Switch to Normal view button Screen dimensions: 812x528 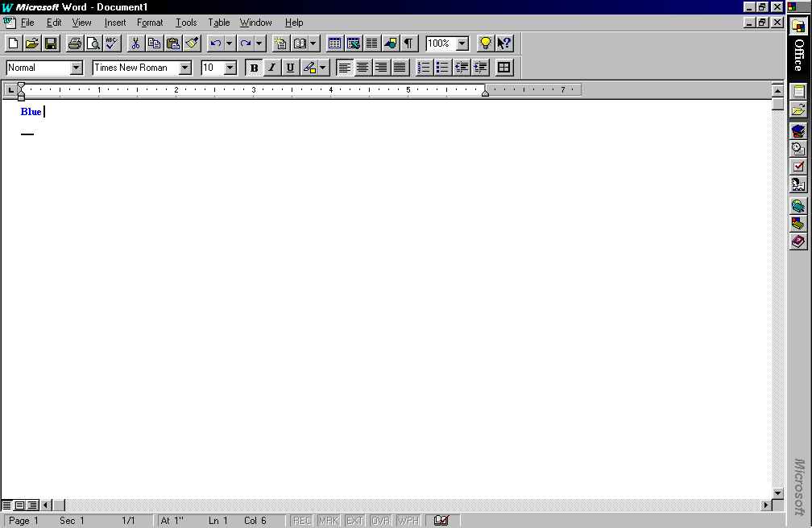point(6,505)
